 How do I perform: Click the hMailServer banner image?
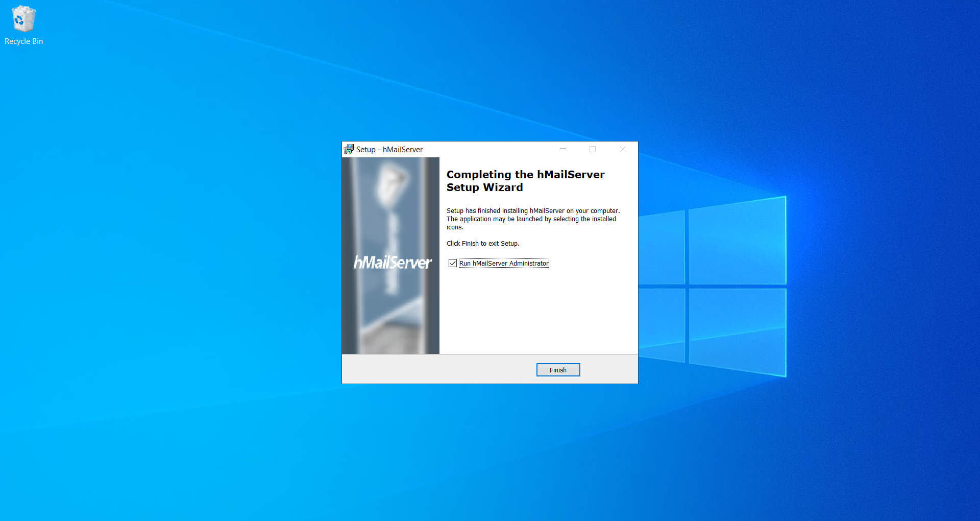(x=390, y=255)
